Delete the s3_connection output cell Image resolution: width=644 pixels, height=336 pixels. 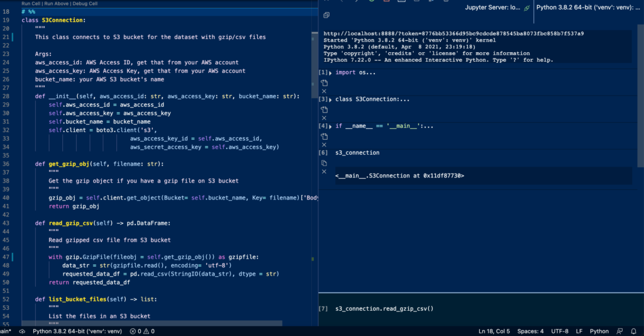[x=325, y=171]
